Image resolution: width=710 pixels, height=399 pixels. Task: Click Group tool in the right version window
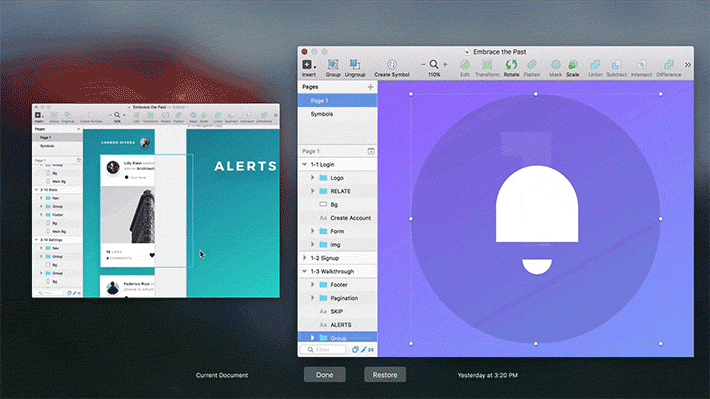point(333,68)
